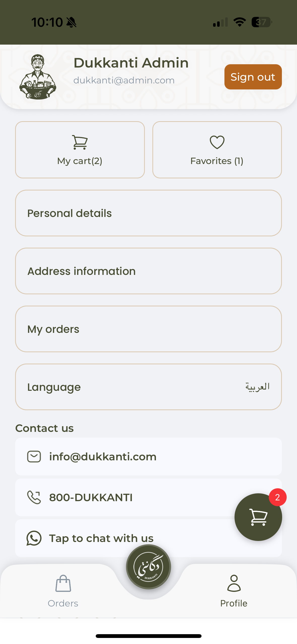
Task: Expand Address information section
Action: pos(148,271)
